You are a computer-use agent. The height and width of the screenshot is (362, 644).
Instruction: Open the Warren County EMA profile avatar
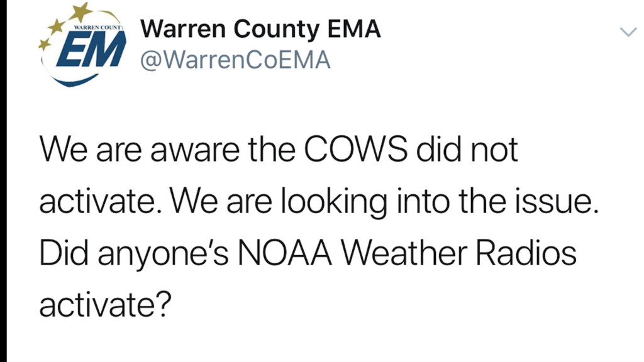[82, 45]
